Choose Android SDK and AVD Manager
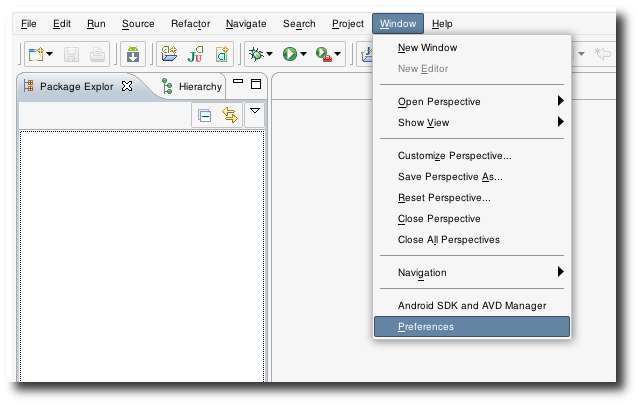This screenshot has width=639, height=405. tap(470, 305)
